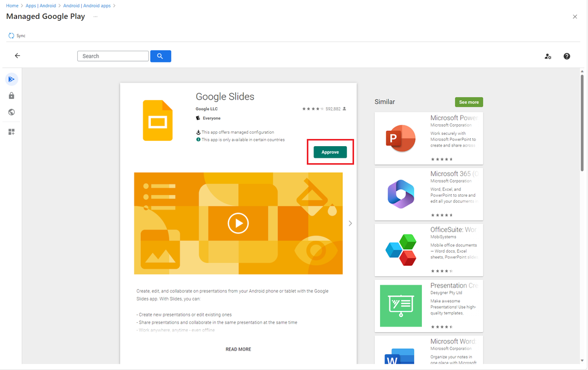Click the Everyone content rating label
Image resolution: width=588 pixels, height=370 pixels.
click(212, 118)
